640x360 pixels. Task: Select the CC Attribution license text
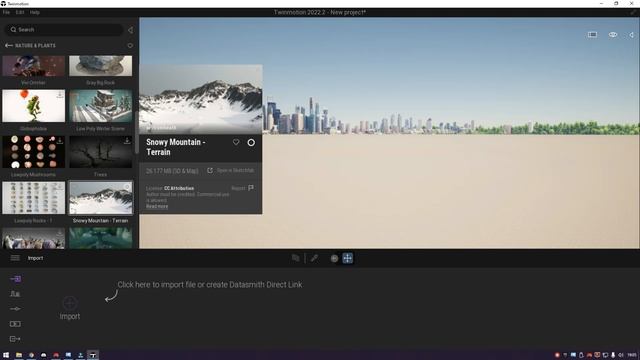pyautogui.click(x=179, y=189)
